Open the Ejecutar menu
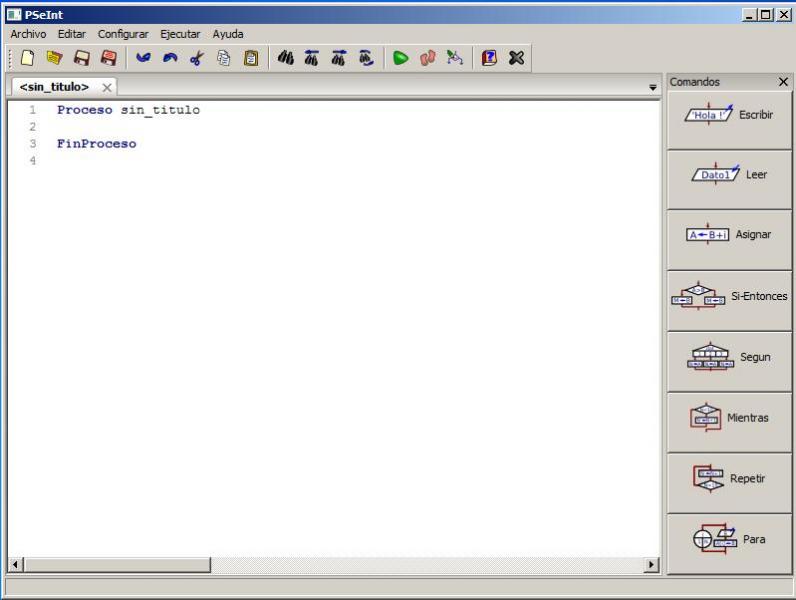This screenshot has width=796, height=600. (180, 34)
